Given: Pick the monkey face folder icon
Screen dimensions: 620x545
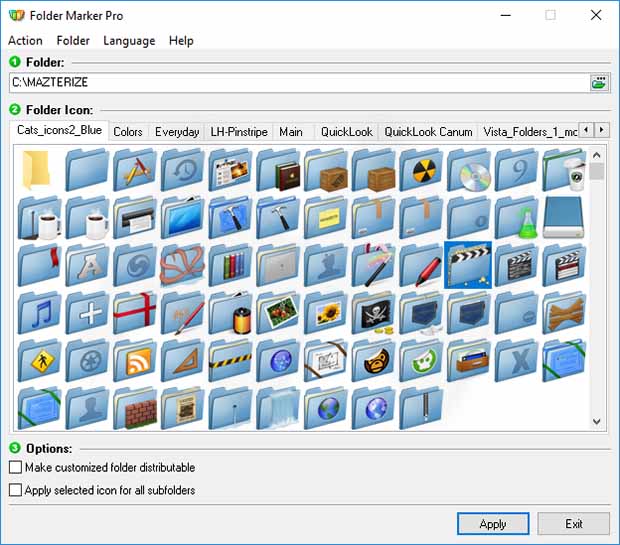Looking at the screenshot, I should coord(372,360).
